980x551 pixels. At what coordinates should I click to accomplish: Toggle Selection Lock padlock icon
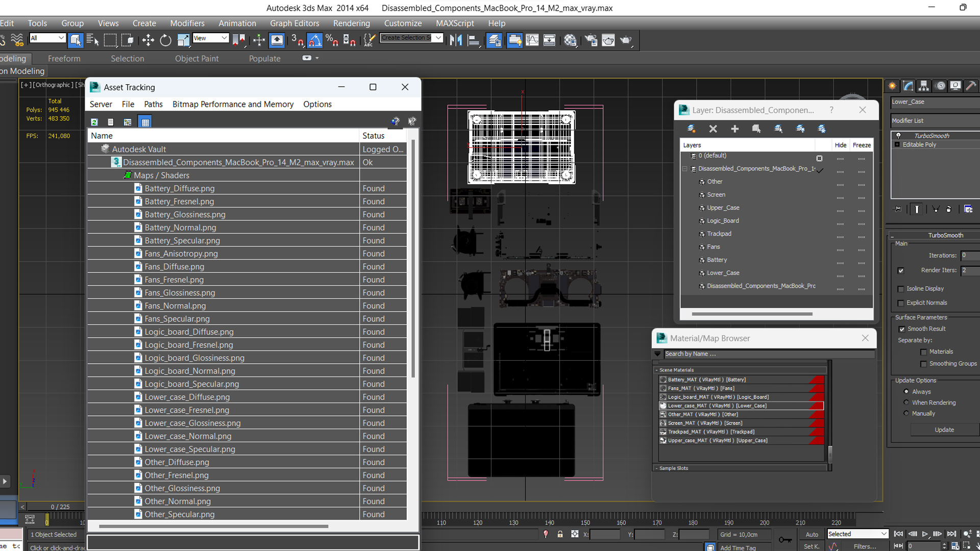pyautogui.click(x=560, y=534)
